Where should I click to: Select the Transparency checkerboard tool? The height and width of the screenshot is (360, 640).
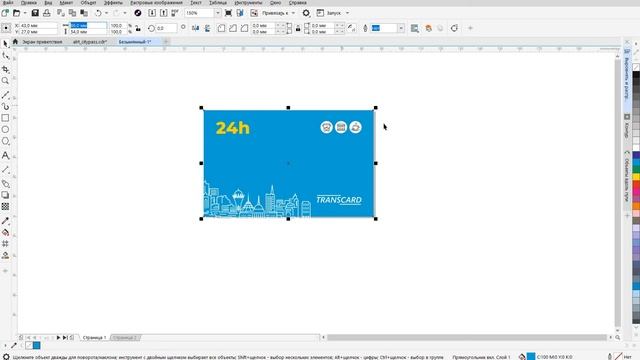point(5,207)
